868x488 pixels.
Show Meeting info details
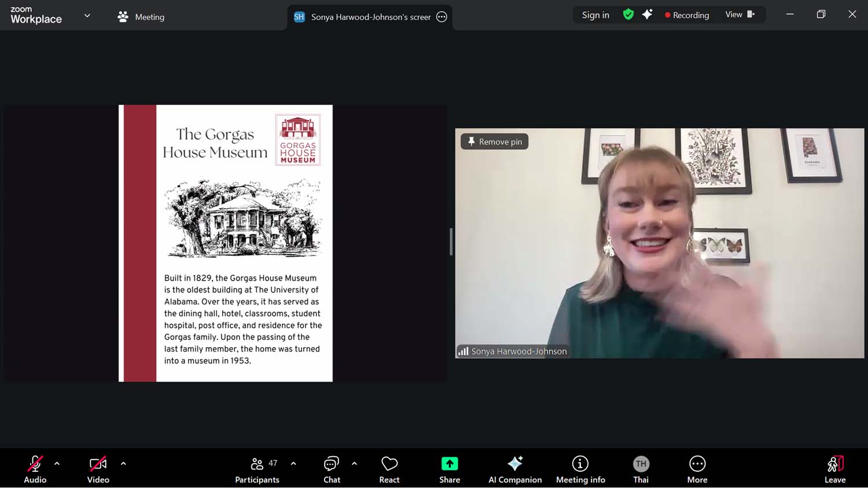580,469
